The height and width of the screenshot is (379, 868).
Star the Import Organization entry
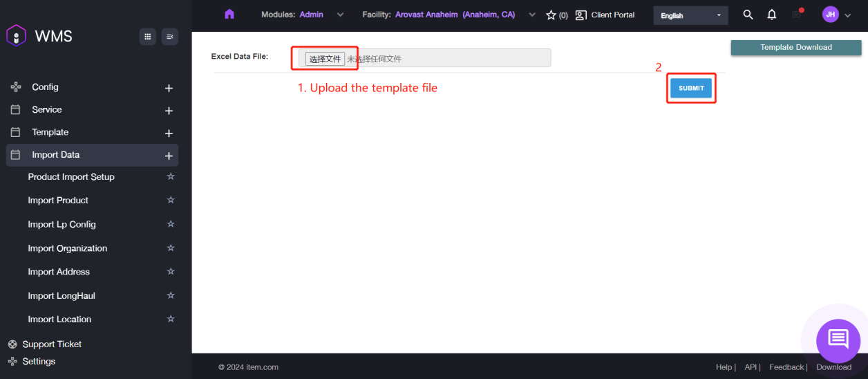coord(171,248)
